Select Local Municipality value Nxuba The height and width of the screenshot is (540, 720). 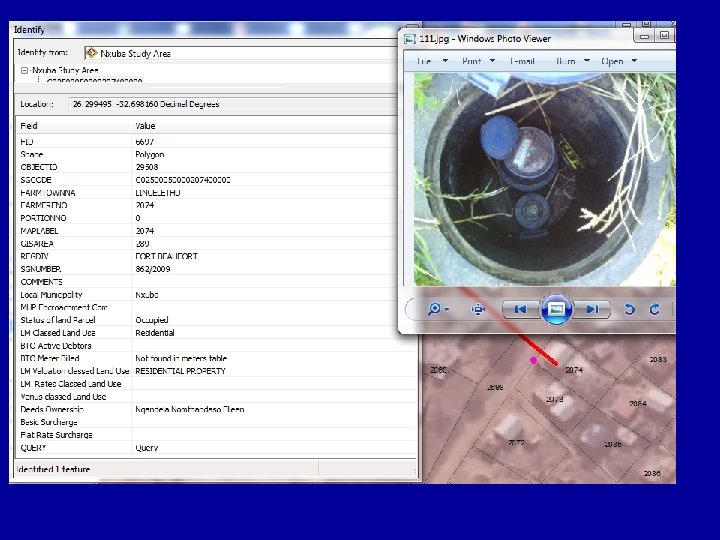point(146,295)
